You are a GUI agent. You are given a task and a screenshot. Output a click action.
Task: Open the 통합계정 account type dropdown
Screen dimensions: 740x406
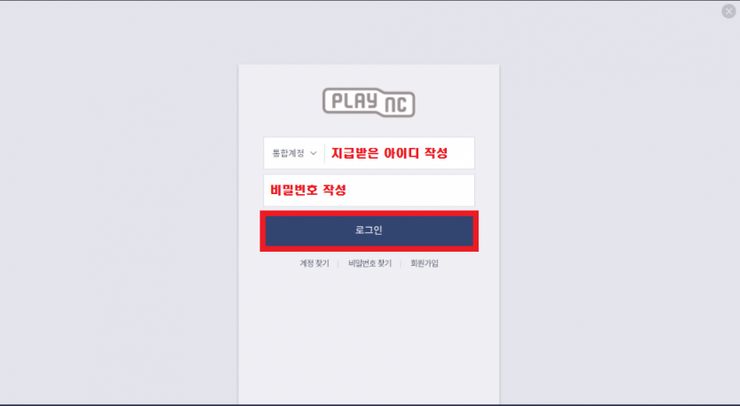click(294, 153)
